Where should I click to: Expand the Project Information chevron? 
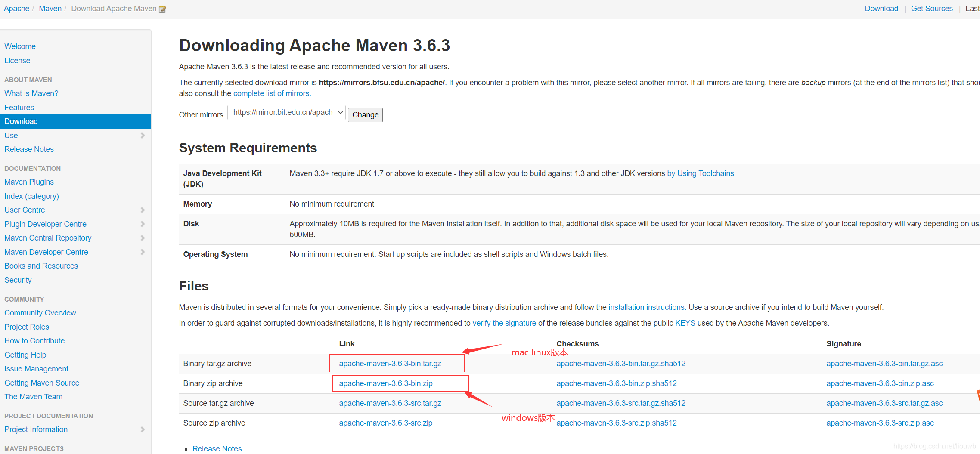(143, 429)
